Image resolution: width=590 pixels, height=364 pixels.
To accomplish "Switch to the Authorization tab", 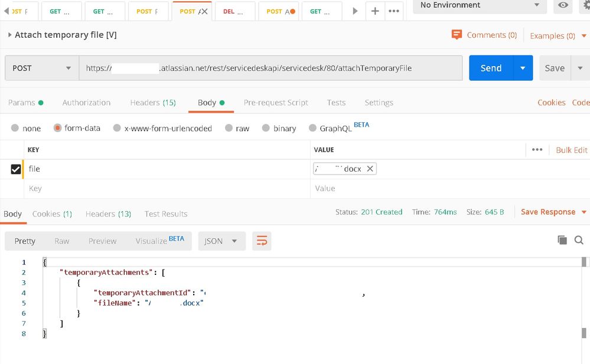I will (86, 103).
